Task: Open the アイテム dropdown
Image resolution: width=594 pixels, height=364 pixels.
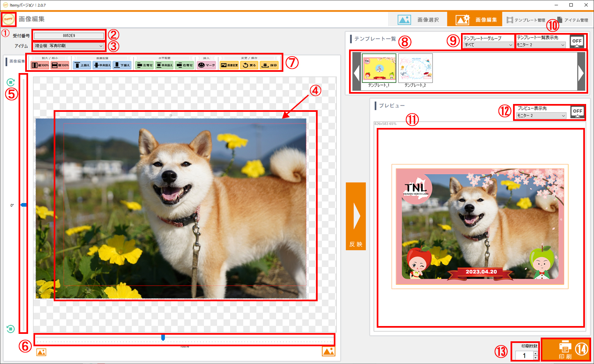Action: coord(69,46)
